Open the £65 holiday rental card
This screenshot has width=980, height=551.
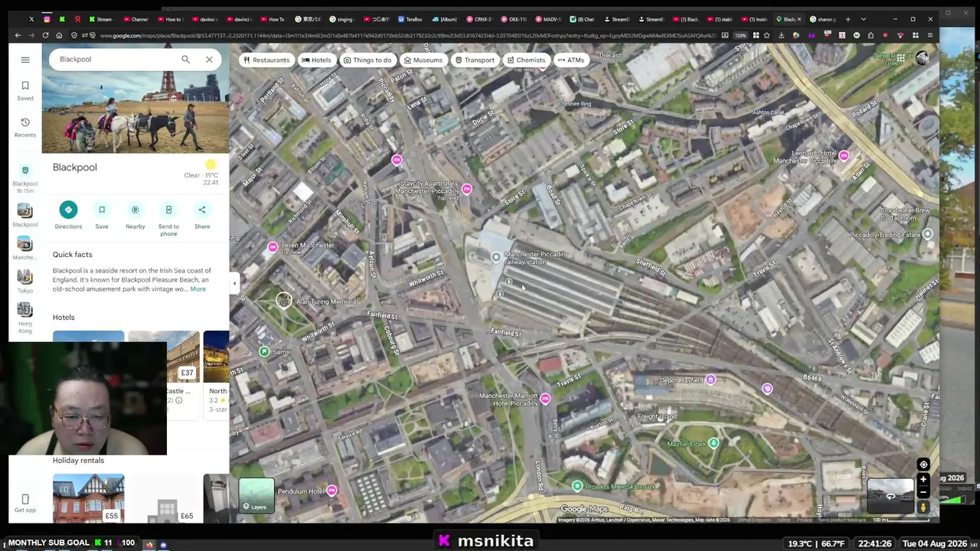coord(163,498)
